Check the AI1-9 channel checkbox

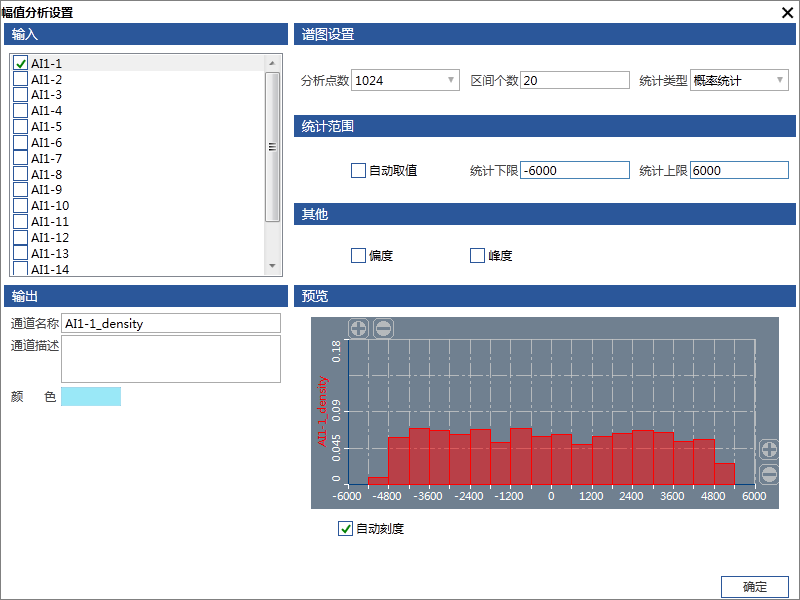pyautogui.click(x=20, y=190)
